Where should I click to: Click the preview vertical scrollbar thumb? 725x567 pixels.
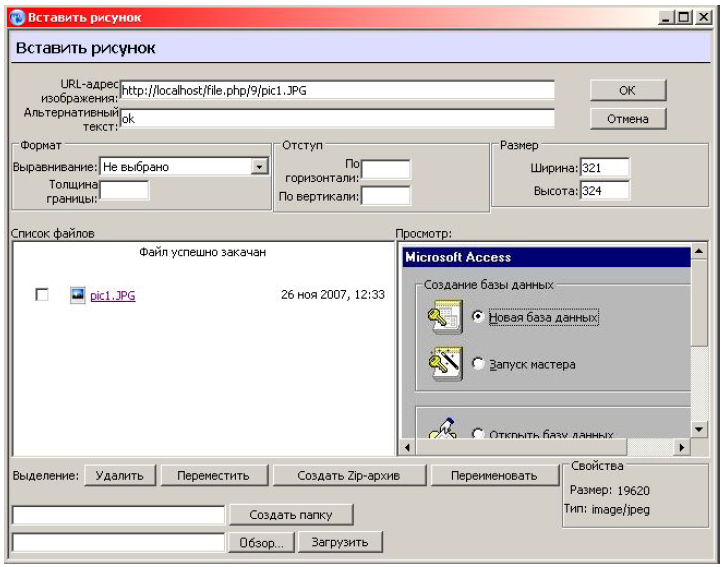[x=699, y=303]
